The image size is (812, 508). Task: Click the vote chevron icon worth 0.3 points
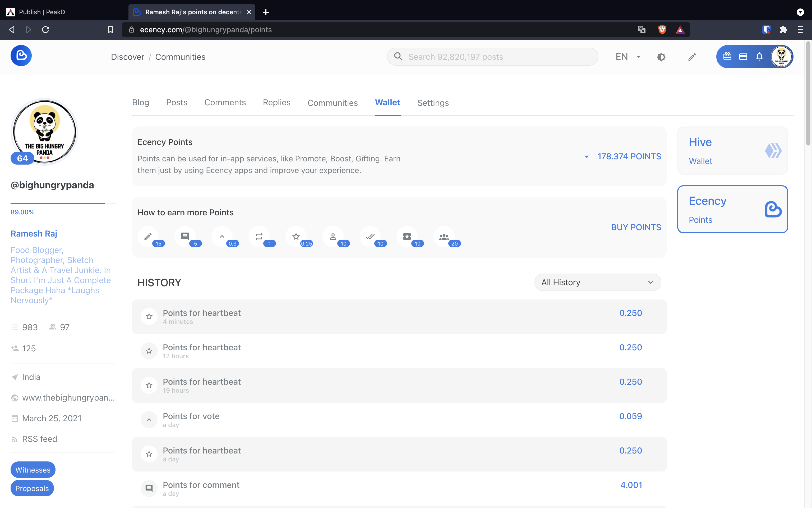point(222,237)
